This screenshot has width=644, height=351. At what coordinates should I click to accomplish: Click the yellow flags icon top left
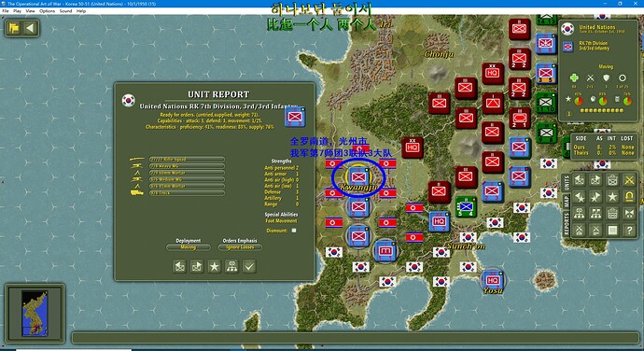pyautogui.click(x=14, y=28)
